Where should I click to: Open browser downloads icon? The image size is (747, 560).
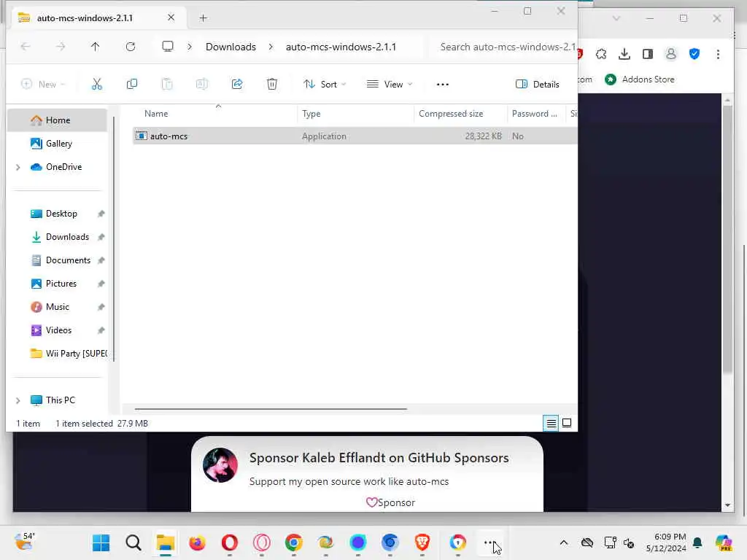point(624,54)
